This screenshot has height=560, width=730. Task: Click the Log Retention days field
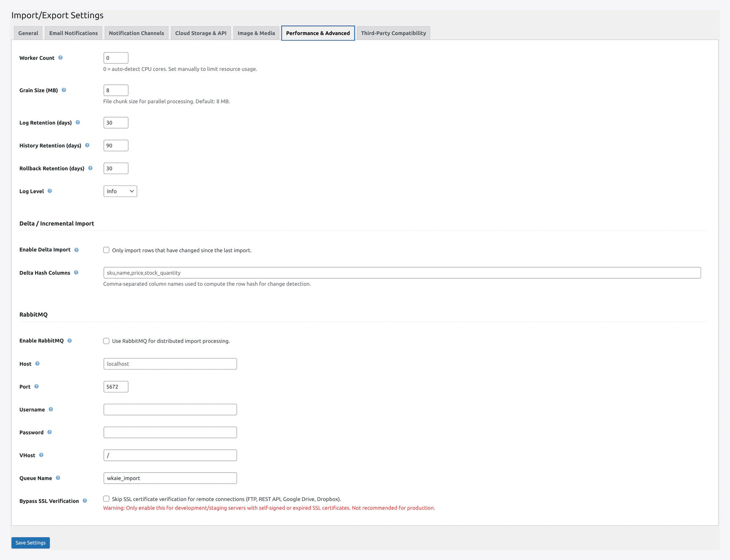coord(116,122)
